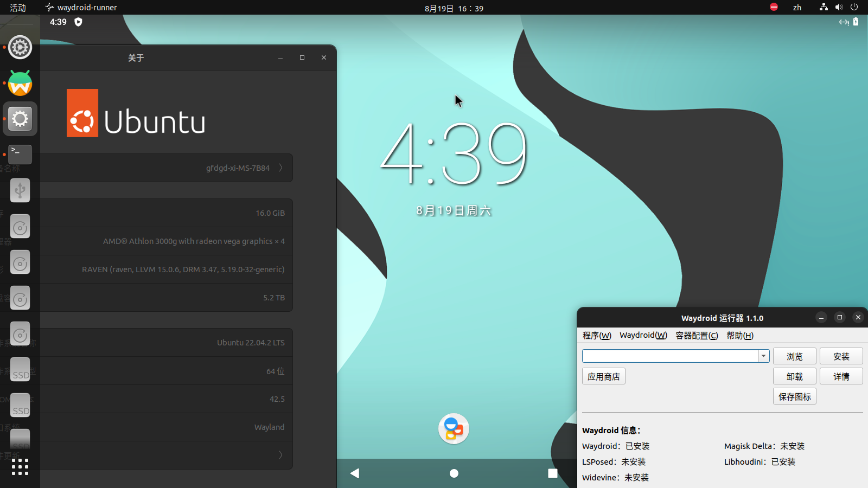The height and width of the screenshot is (488, 868).
Task: Click 详情 details button
Action: 841,376
